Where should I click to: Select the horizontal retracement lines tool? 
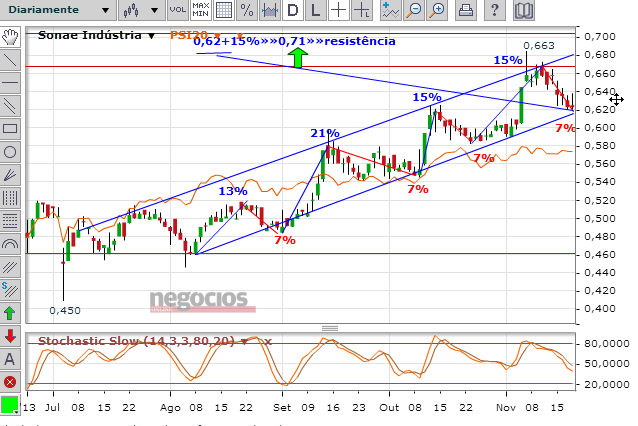point(10,221)
